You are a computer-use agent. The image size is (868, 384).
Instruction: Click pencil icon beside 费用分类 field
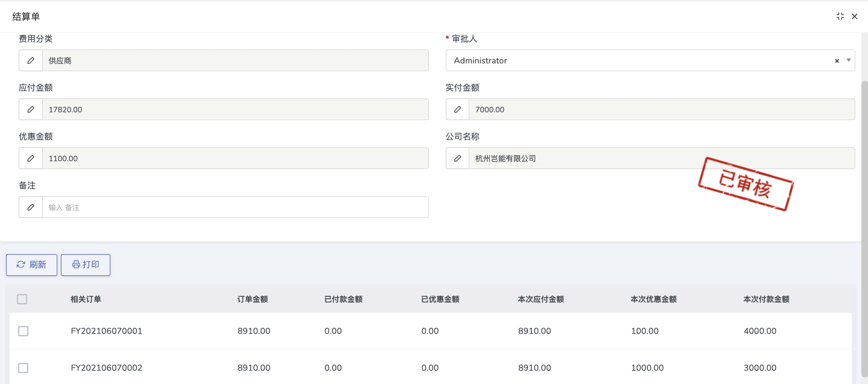pyautogui.click(x=31, y=61)
